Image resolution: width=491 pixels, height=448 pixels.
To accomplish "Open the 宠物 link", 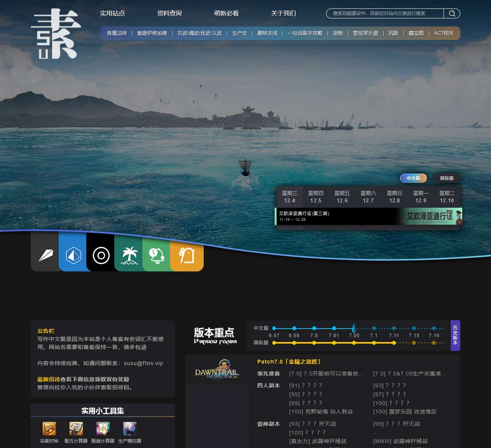I will 338,33.
